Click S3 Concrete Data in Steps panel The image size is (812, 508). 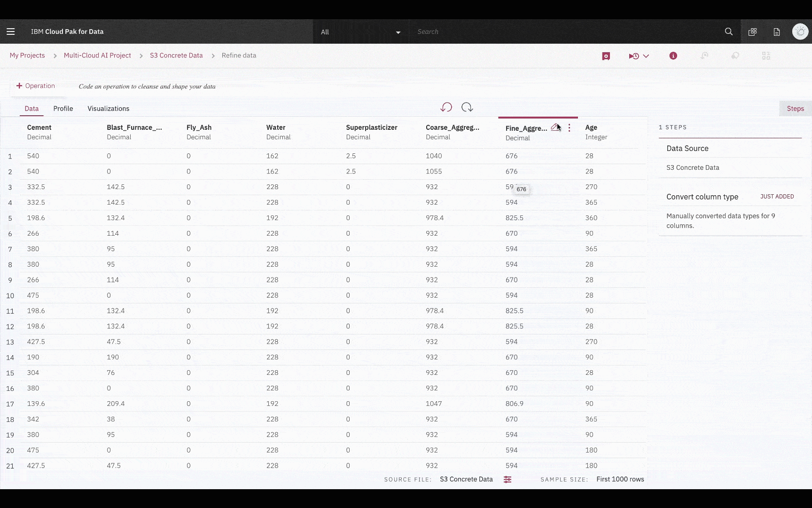point(693,168)
